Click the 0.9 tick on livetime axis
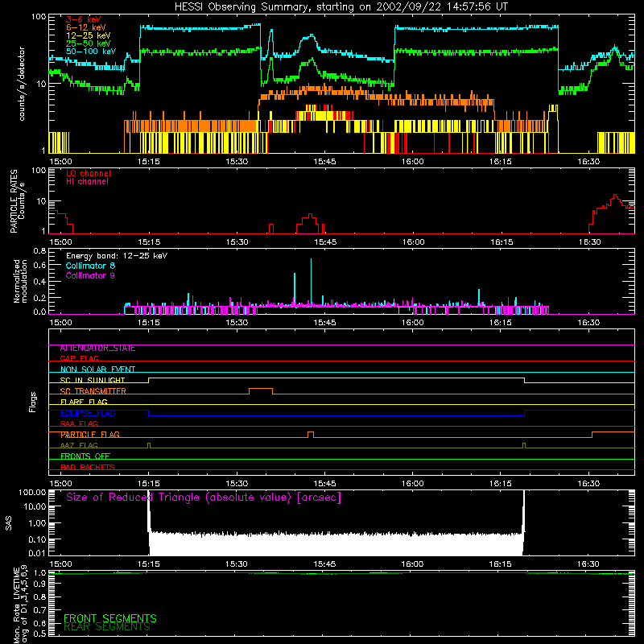Image resolution: width=644 pixels, height=644 pixels. click(x=39, y=584)
